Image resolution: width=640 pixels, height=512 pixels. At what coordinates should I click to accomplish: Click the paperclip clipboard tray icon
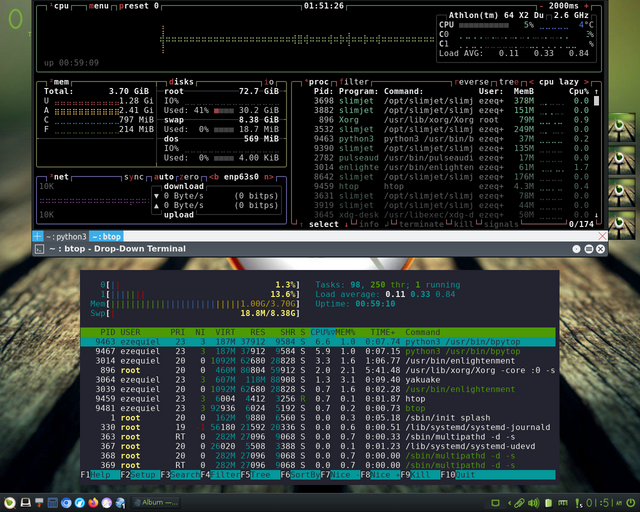tap(519, 503)
